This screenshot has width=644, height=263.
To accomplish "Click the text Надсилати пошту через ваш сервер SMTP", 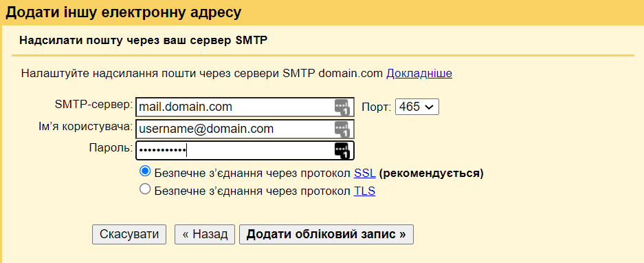I will click(144, 41).
